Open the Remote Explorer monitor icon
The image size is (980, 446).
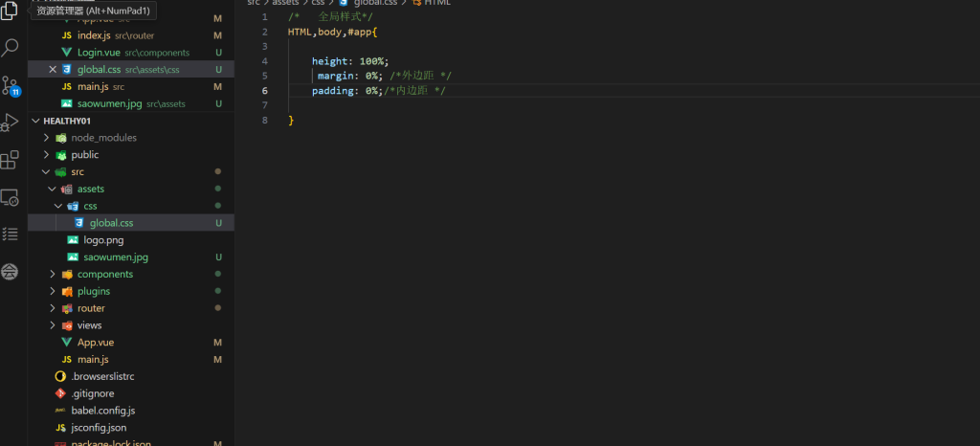[x=11, y=197]
